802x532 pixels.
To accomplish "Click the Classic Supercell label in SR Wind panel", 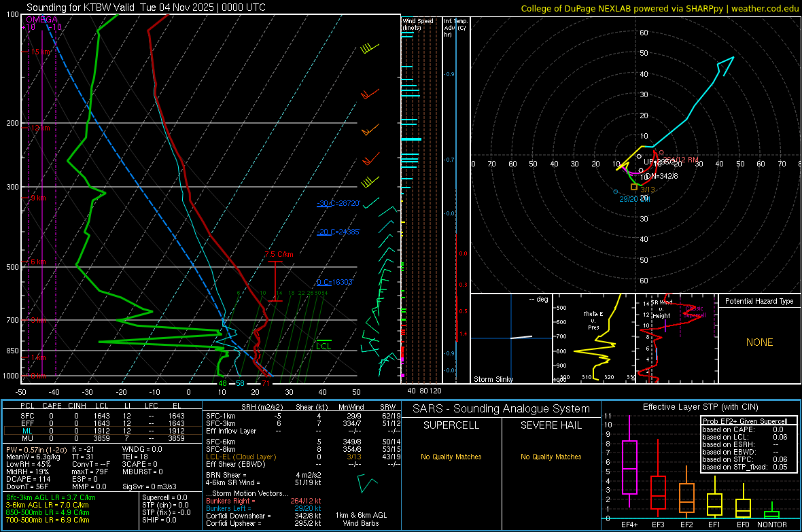I will pyautogui.click(x=694, y=312).
